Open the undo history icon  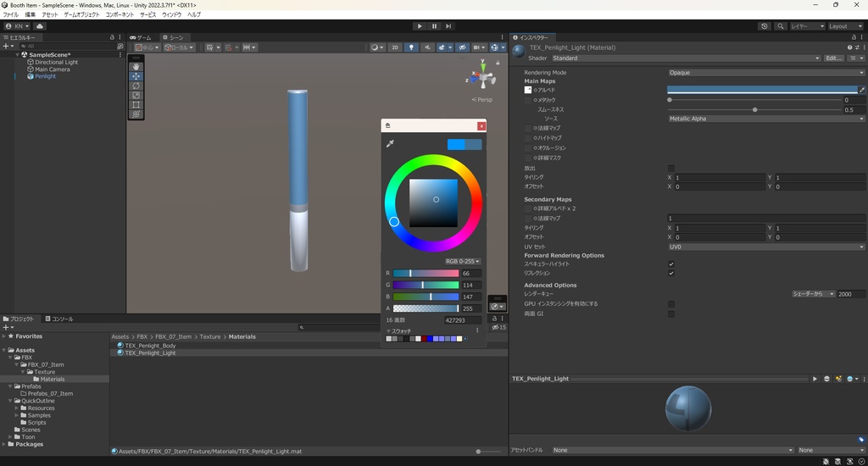765,26
